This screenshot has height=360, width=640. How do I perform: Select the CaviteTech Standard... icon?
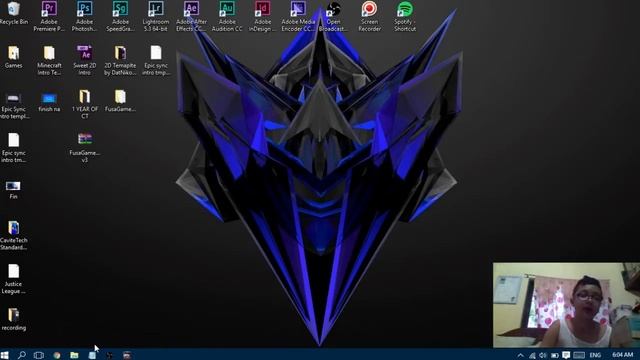point(13,235)
